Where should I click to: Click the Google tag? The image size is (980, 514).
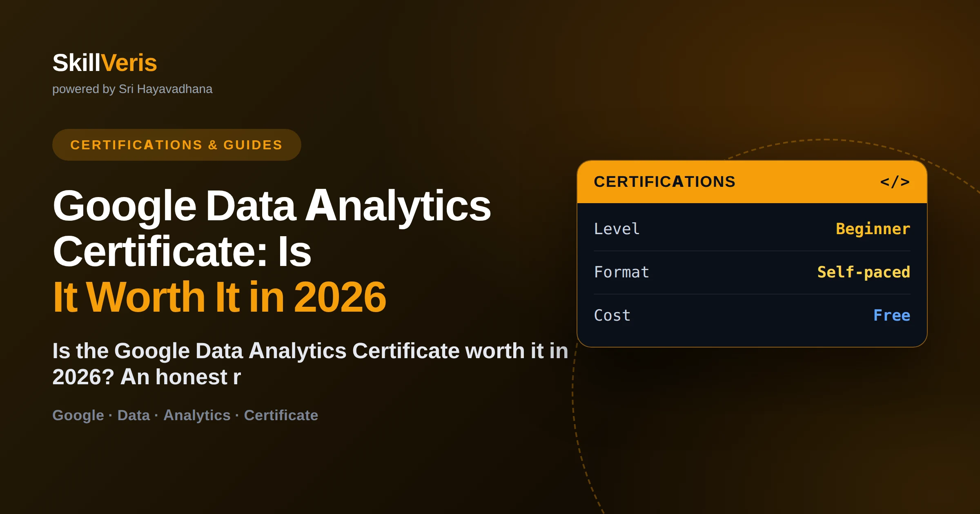click(78, 415)
